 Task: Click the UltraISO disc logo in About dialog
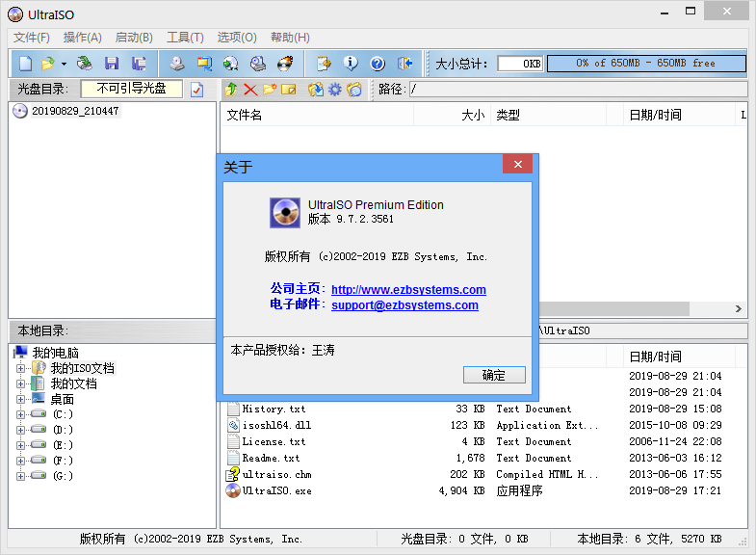tap(285, 213)
